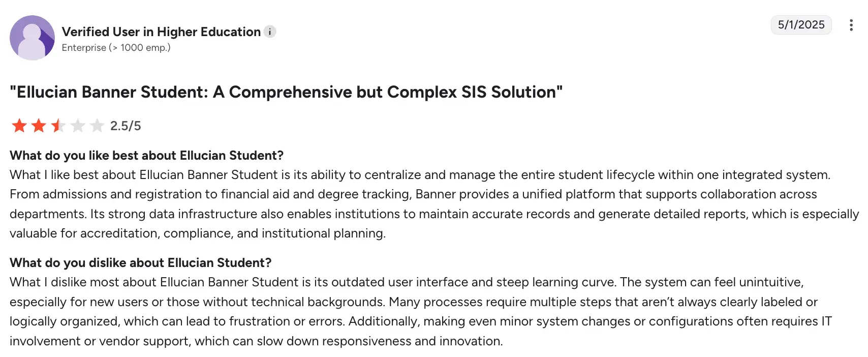Click the fourth empty gray star
Screen dimensions: 868x357
pos(77,125)
